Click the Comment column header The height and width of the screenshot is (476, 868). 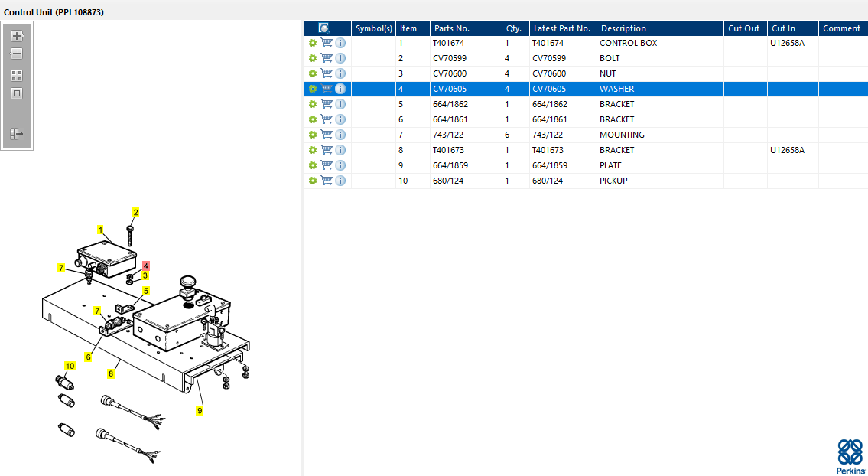[843, 28]
